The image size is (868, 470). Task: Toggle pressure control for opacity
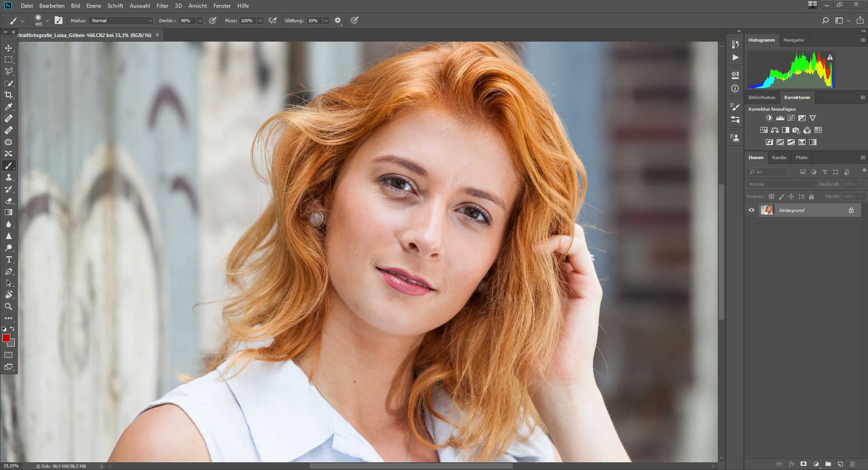[x=213, y=20]
